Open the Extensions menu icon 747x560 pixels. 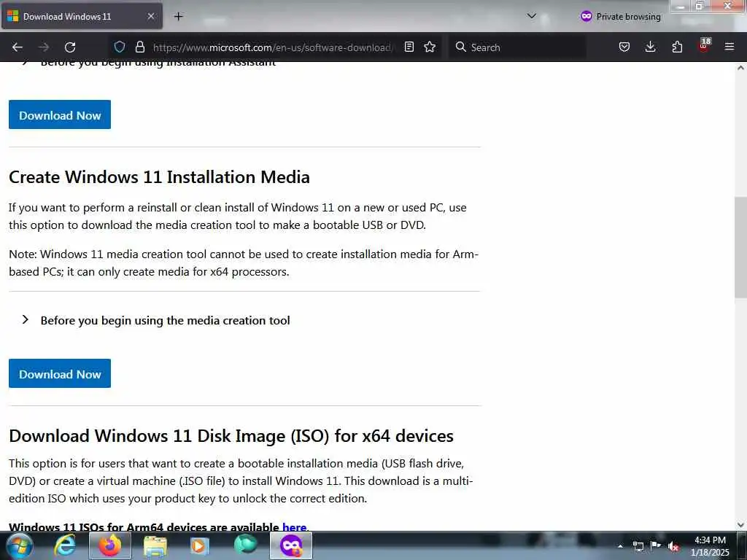pos(677,47)
